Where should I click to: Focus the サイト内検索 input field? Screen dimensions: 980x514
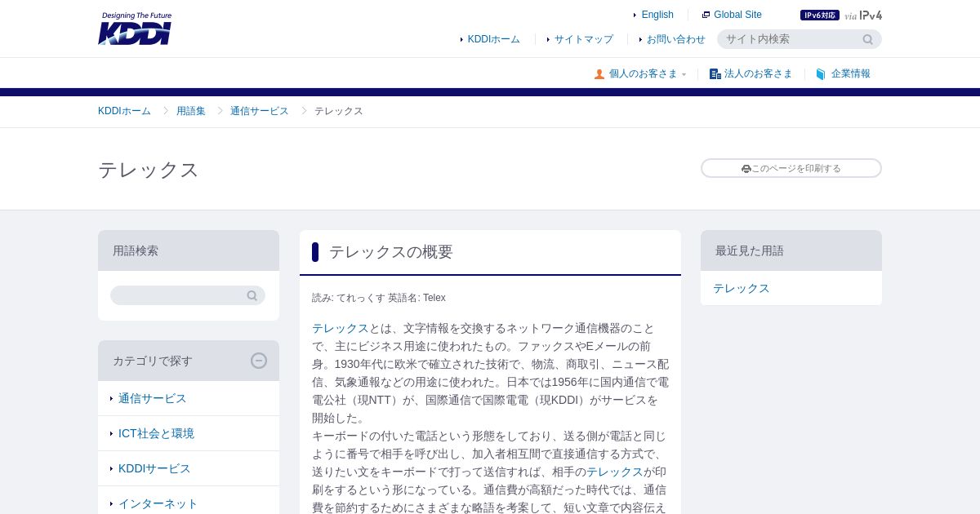click(789, 39)
